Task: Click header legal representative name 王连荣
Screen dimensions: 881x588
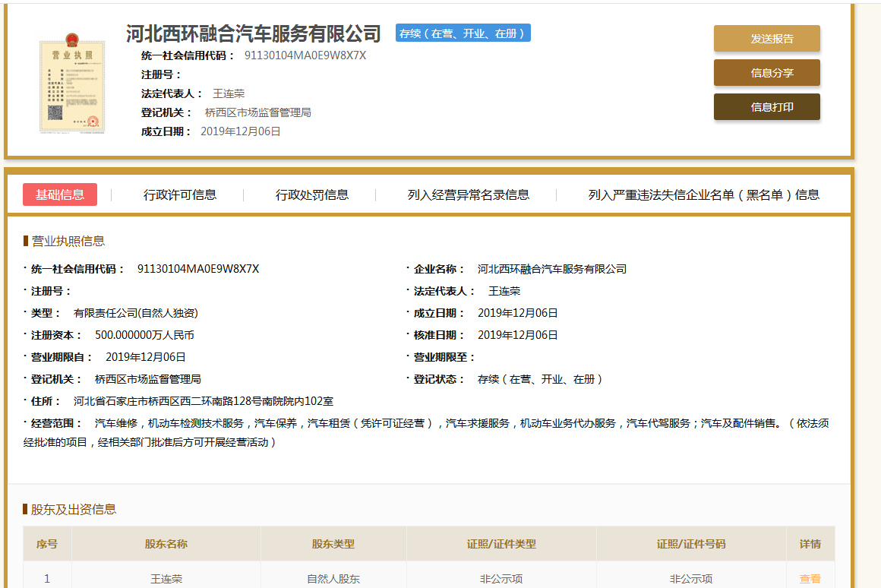Action: pos(229,93)
